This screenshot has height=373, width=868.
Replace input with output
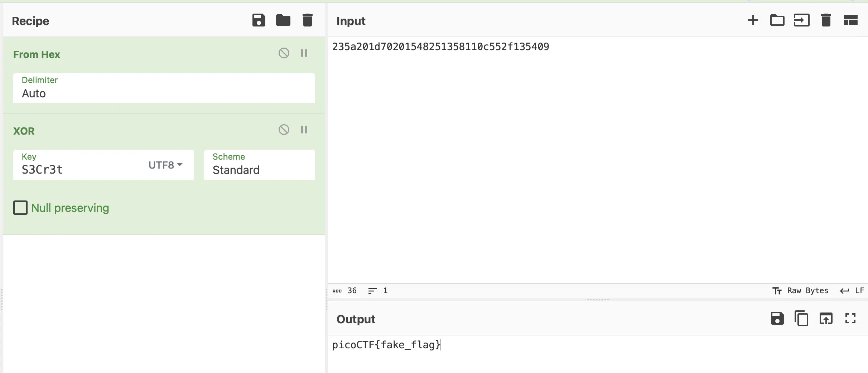(x=826, y=318)
